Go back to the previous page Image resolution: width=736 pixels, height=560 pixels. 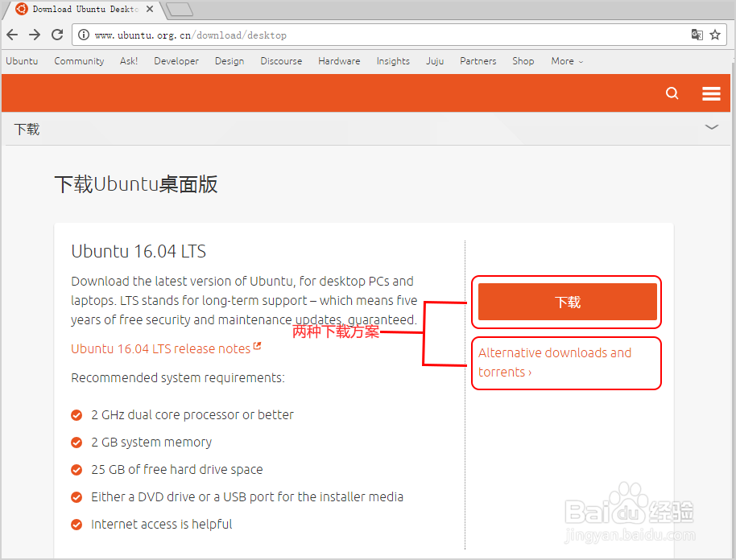point(13,35)
